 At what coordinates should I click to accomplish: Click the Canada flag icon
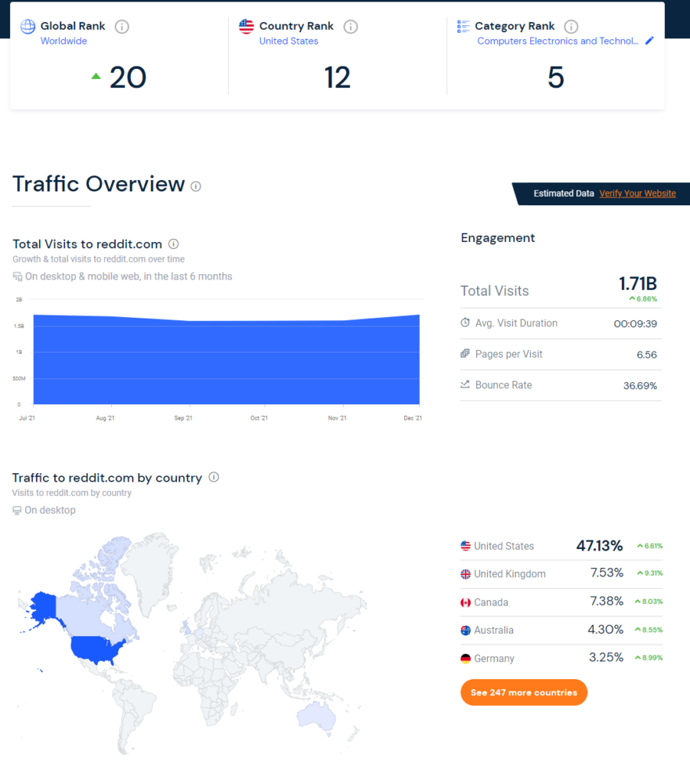coord(467,602)
